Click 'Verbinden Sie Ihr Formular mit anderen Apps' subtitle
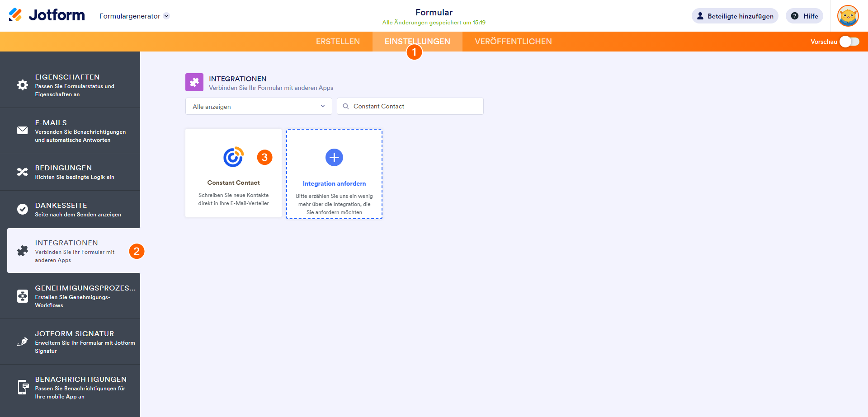868x417 pixels. click(271, 88)
